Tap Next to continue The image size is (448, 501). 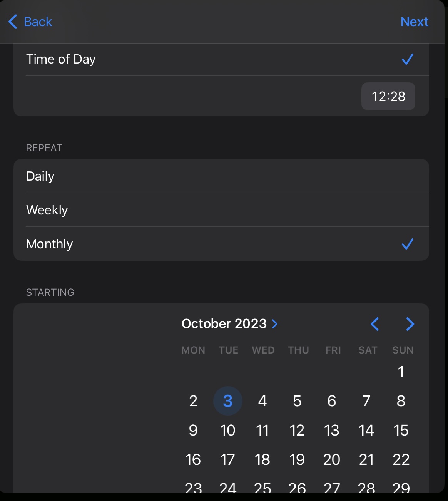point(415,22)
